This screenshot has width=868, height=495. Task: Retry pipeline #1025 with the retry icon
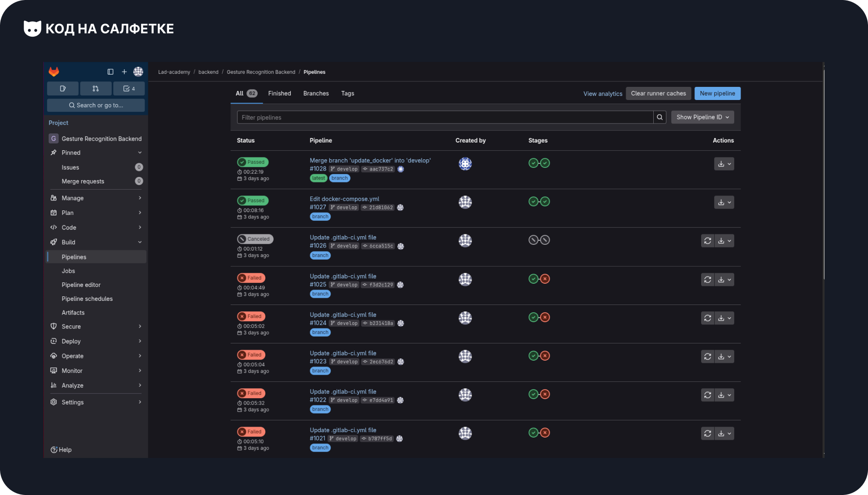(708, 280)
